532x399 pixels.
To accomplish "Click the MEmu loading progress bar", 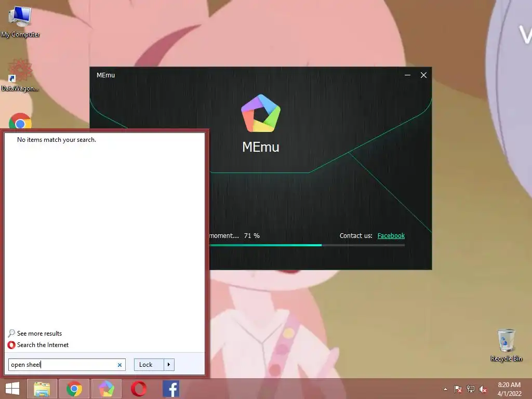I will (307, 245).
